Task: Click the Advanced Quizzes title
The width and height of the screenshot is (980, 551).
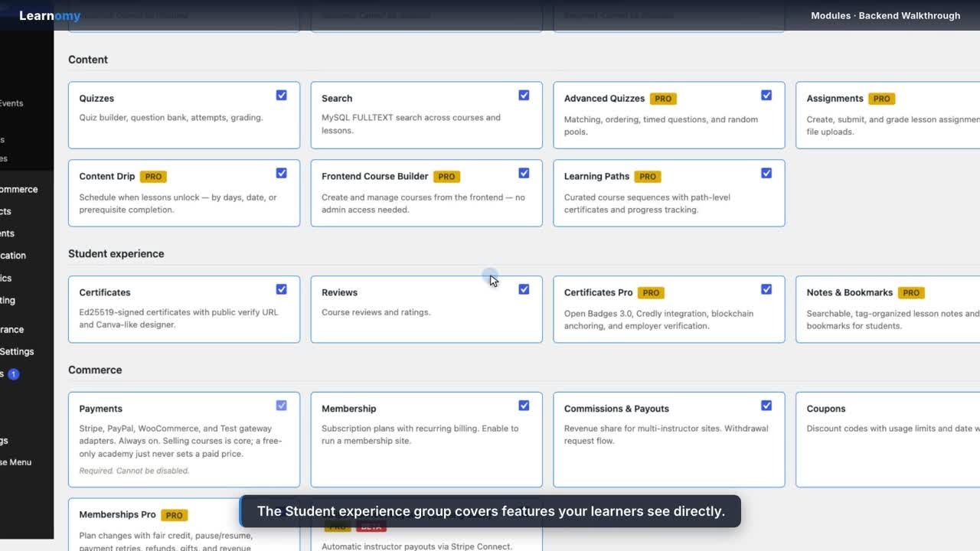Action: tap(604, 99)
